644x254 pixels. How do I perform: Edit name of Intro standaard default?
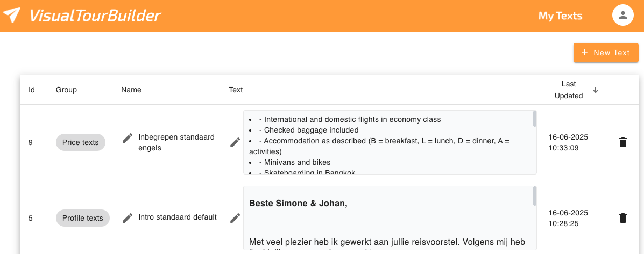click(128, 218)
